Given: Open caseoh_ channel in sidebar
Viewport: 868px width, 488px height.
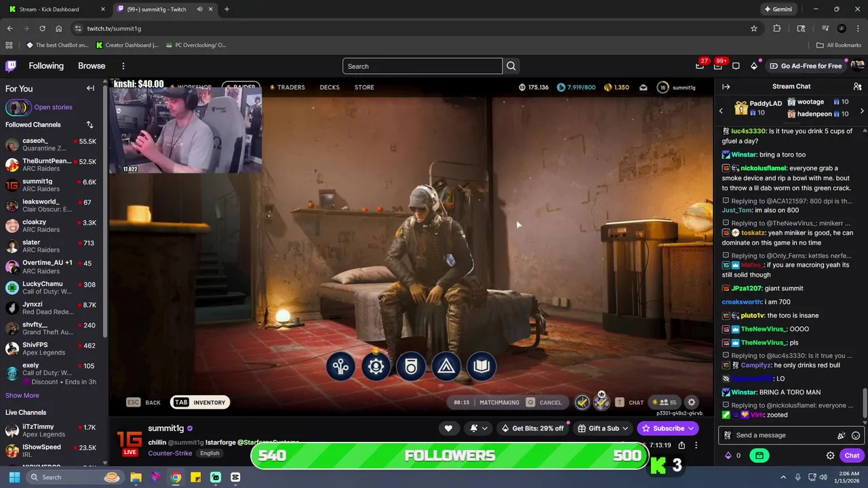Looking at the screenshot, I should (x=52, y=144).
